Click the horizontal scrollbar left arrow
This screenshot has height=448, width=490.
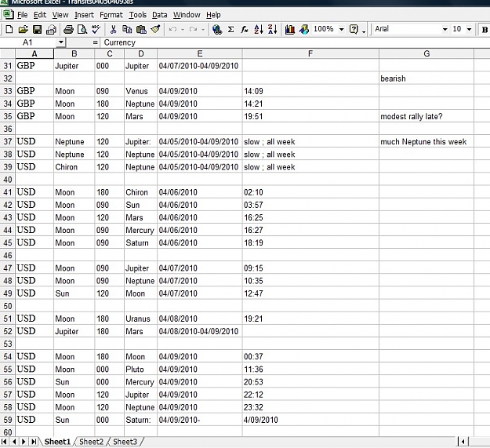[x=463, y=442]
